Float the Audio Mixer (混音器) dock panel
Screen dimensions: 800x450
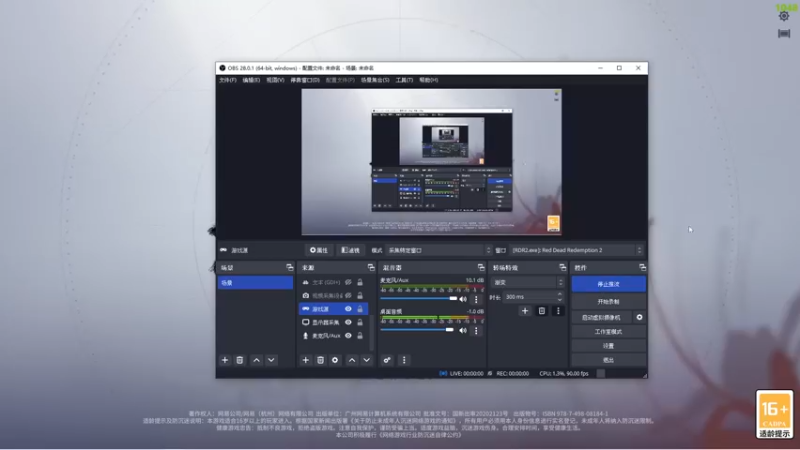pos(481,267)
